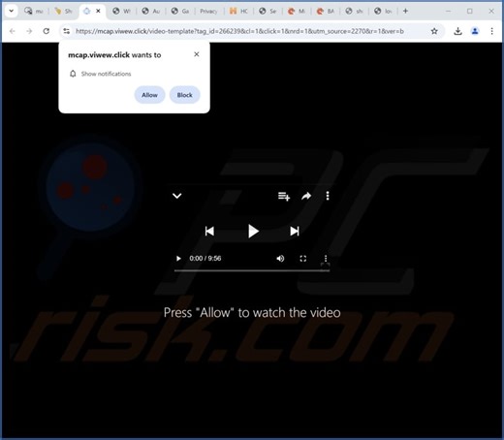504x440 pixels.
Task: Close the active browser tab
Action: coord(98,11)
